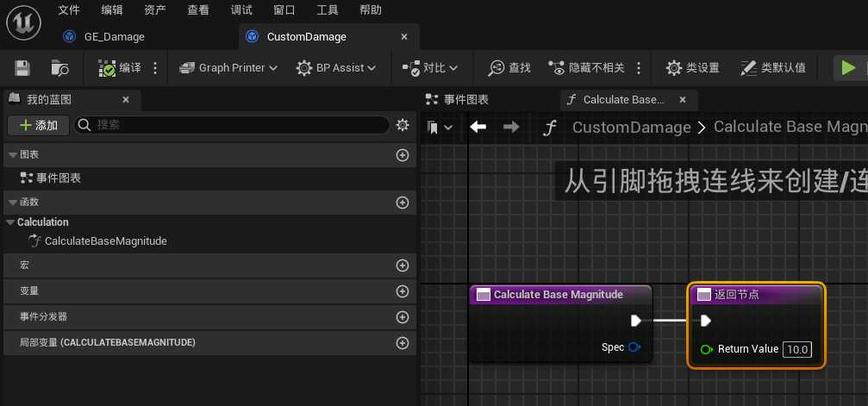Click the 查找 find button
This screenshot has width=868, height=406.
tap(509, 68)
